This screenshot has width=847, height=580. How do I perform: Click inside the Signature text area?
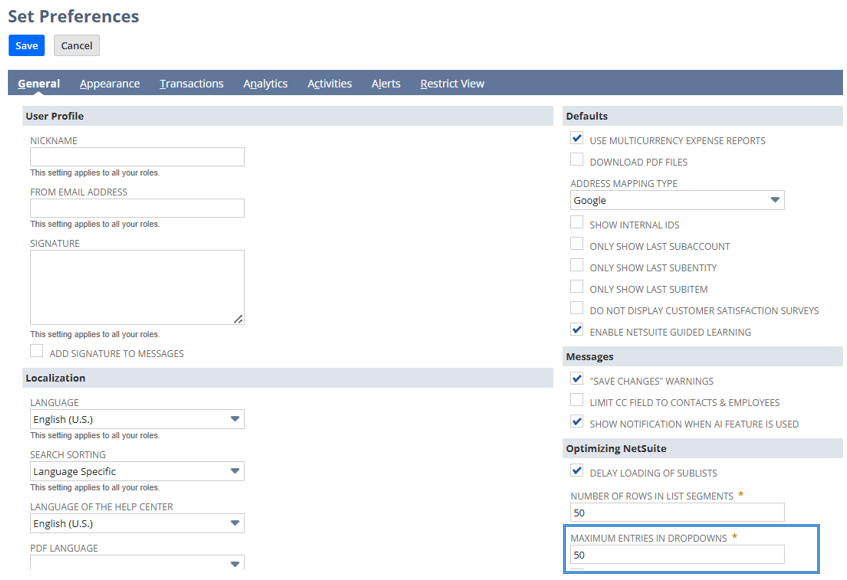point(137,287)
